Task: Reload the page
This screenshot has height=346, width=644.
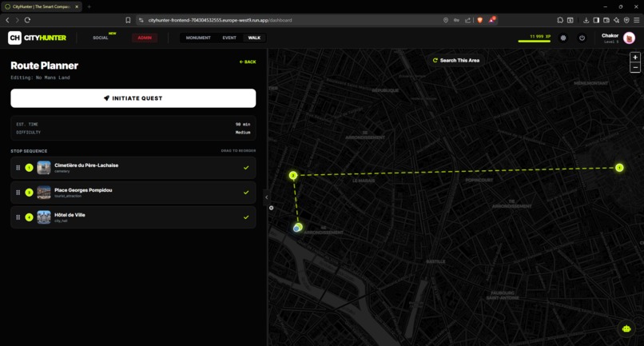Action: click(x=27, y=20)
